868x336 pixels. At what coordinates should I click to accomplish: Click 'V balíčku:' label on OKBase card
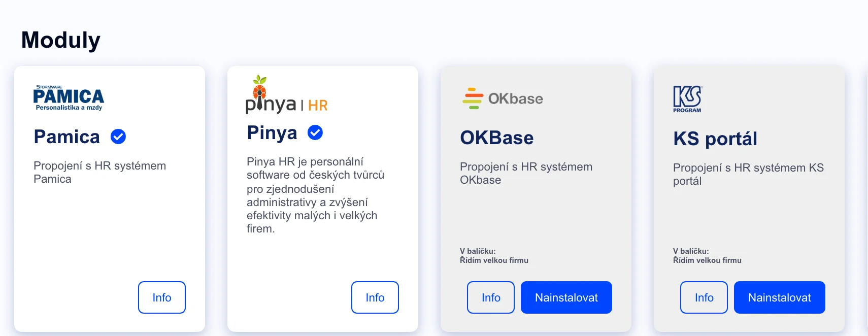tap(478, 251)
